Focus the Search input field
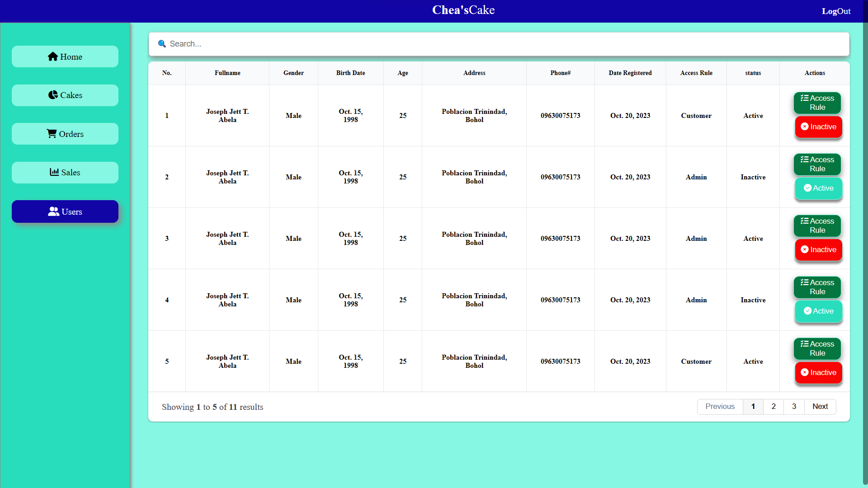This screenshot has height=488, width=868. point(499,44)
